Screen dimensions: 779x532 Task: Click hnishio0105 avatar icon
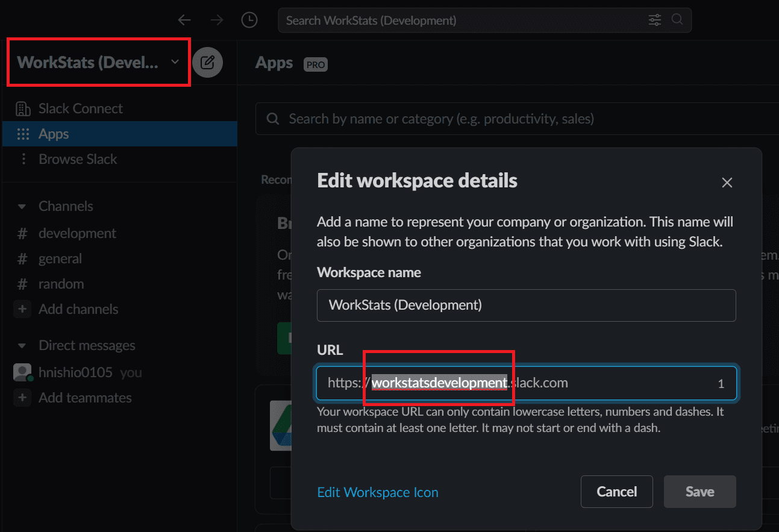tap(22, 372)
